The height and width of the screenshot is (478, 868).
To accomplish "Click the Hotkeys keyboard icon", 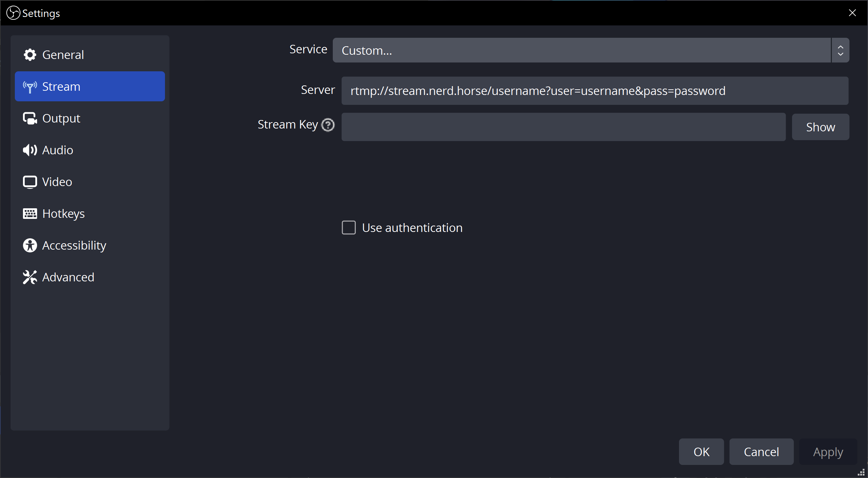I will point(30,214).
